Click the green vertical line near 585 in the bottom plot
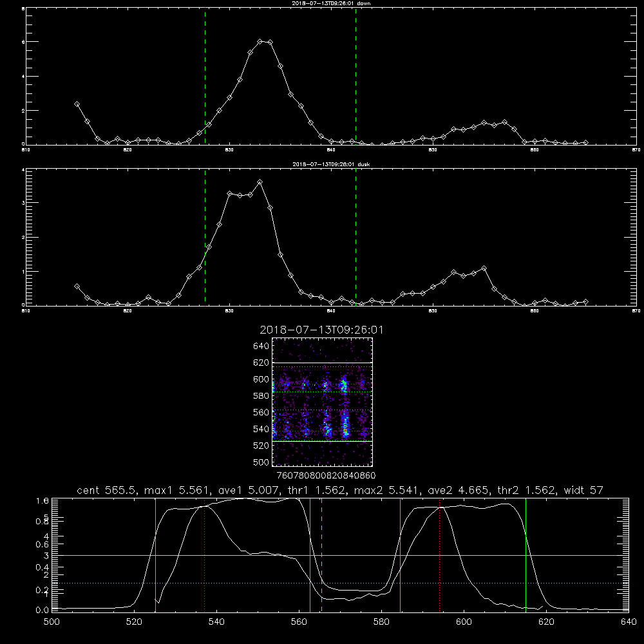Screen dimensions: 644x644 click(x=400, y=555)
